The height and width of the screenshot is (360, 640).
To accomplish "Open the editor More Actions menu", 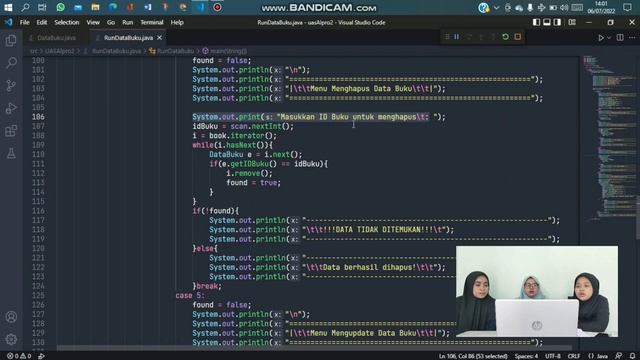I will 632,38.
